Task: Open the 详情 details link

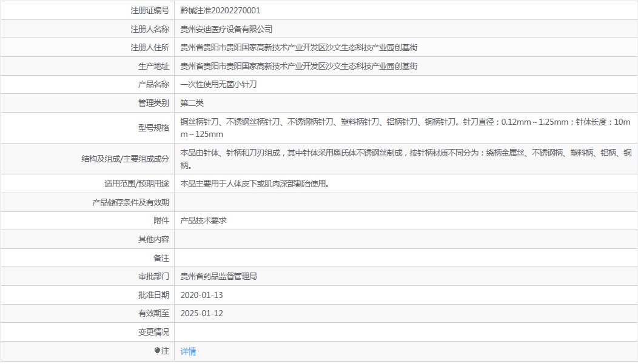Action: (x=188, y=351)
